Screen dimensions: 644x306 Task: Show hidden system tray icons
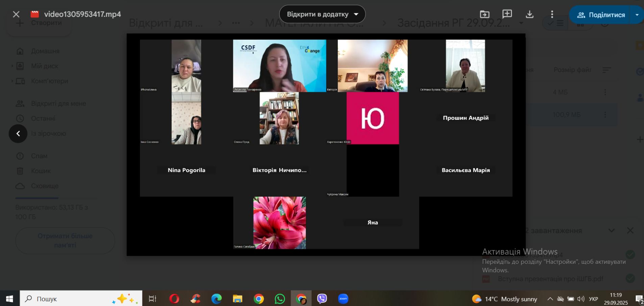[550, 299]
